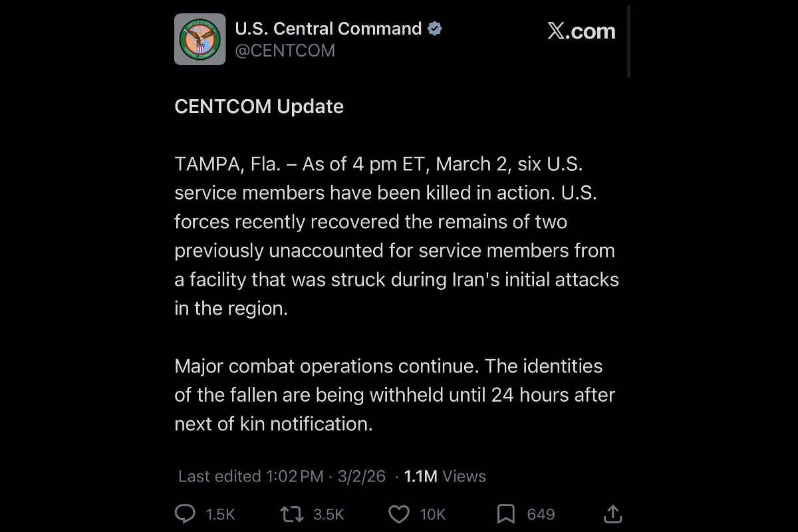Open the Last edited 1:02 PM history

(x=251, y=476)
